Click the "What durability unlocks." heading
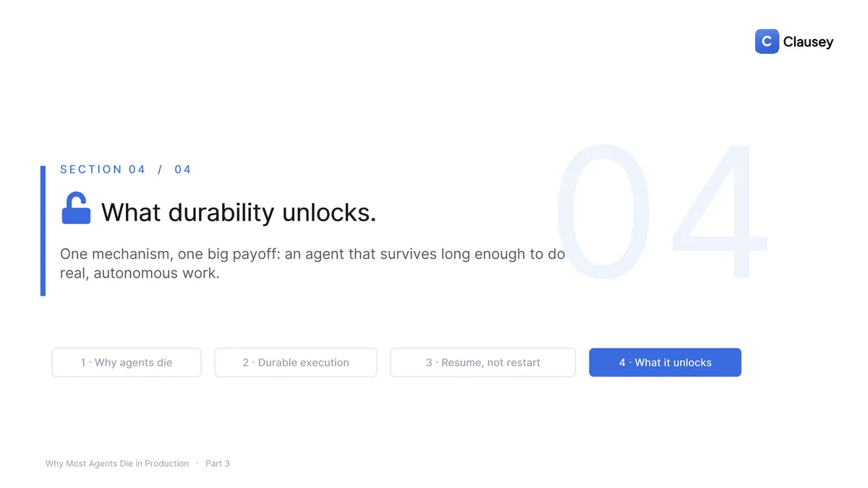The height and width of the screenshot is (488, 868). pos(239,213)
